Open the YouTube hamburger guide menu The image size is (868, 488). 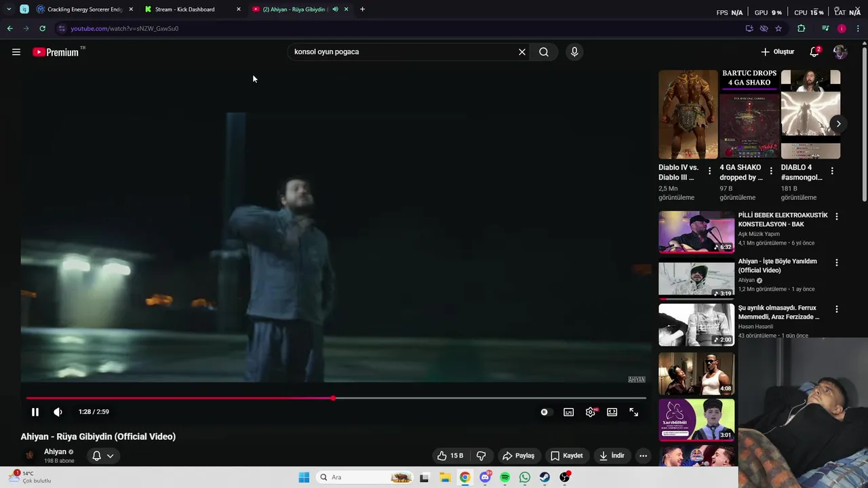(16, 52)
